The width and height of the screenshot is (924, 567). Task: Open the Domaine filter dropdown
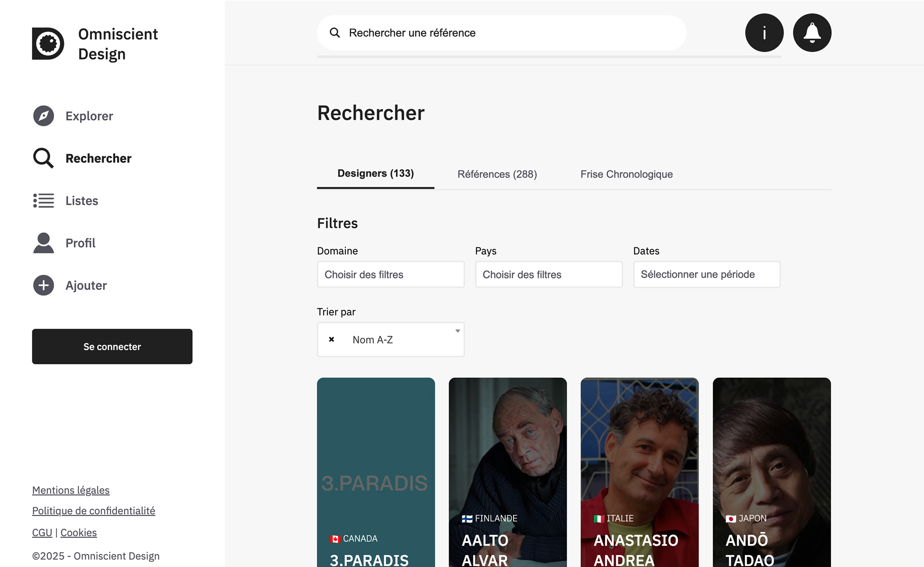(x=390, y=275)
